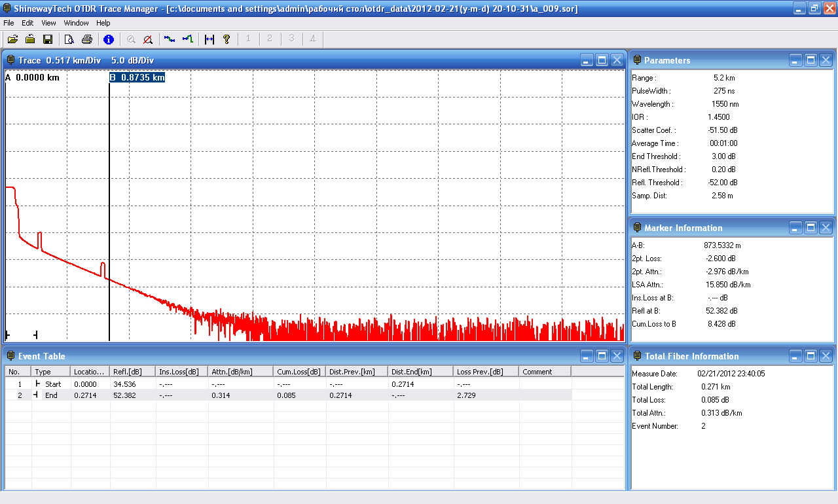Click the Open file toolbar icon
The width and height of the screenshot is (838, 504).
point(12,39)
